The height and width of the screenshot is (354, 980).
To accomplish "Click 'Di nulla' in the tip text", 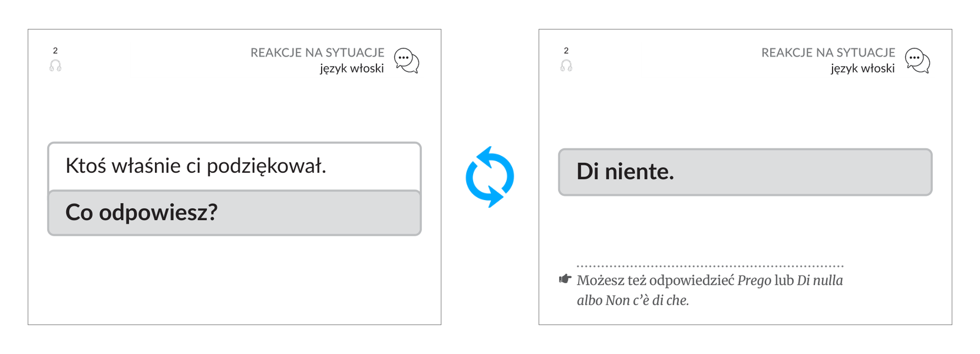I will coord(820,280).
